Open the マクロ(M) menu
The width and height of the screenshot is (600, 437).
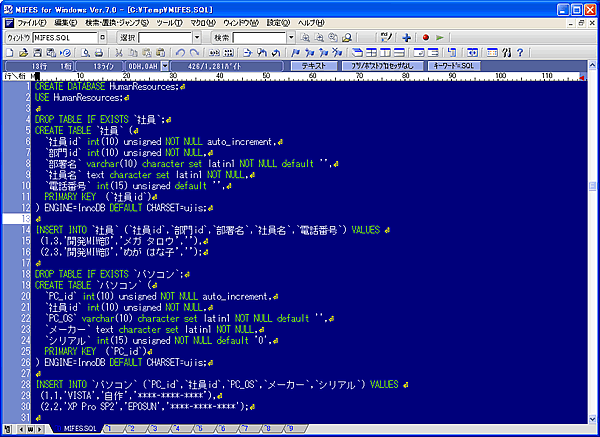point(203,23)
